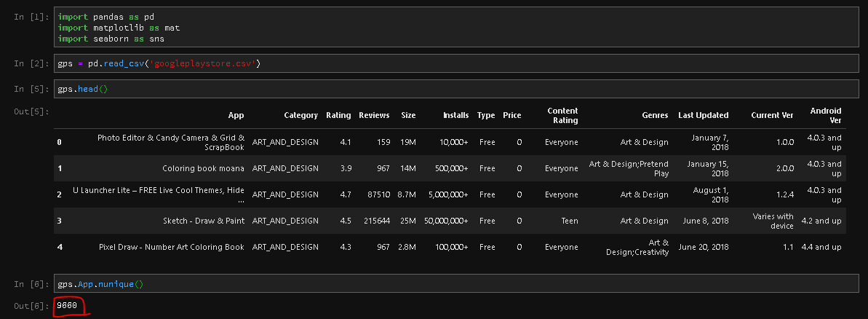868x319 pixels.
Task: Select the 'App' column header
Action: click(x=236, y=115)
